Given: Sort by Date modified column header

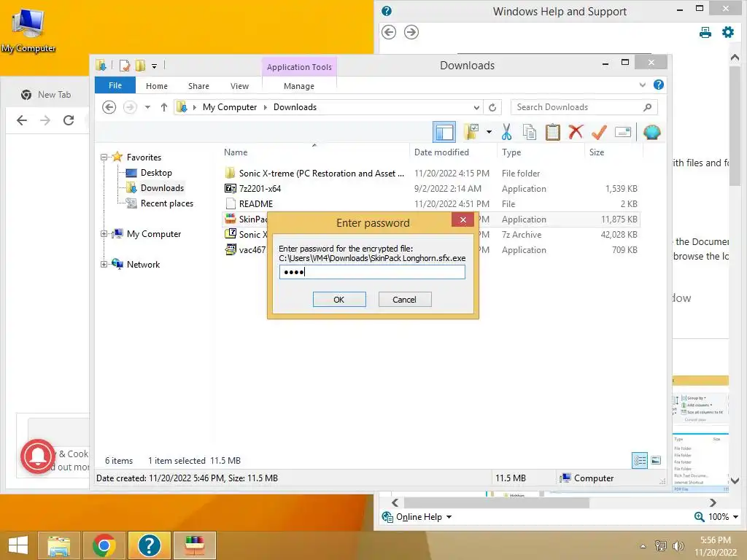Looking at the screenshot, I should tap(452, 152).
